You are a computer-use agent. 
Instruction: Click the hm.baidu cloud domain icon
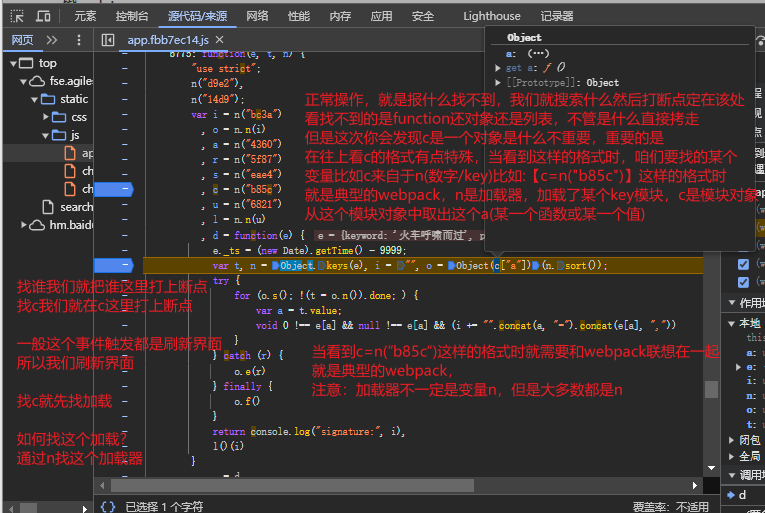(37, 225)
